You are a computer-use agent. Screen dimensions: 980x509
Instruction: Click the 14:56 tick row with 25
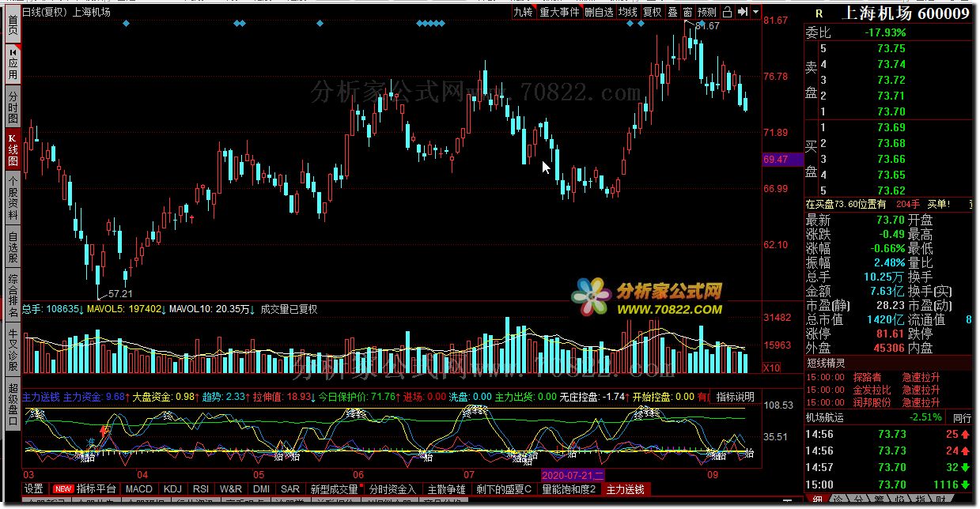[890, 434]
